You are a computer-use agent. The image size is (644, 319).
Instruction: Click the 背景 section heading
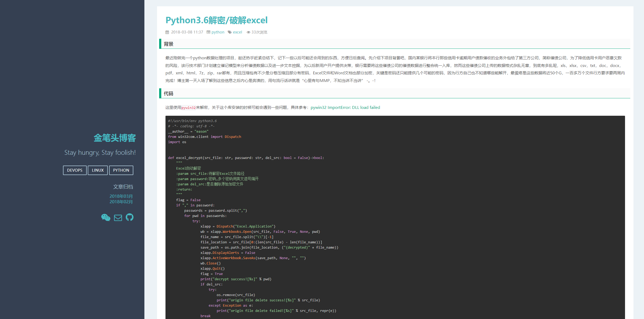pos(169,44)
